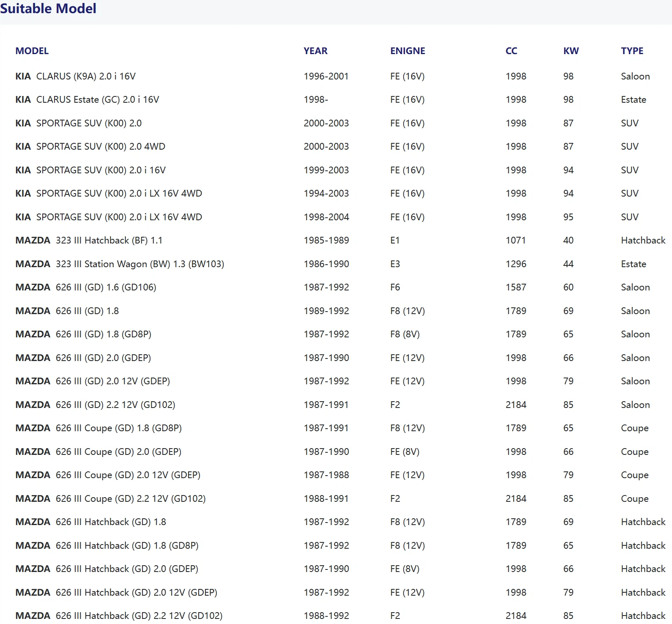Viewport: 672px width, 624px height.
Task: Click CC value 1071
Action: (516, 240)
